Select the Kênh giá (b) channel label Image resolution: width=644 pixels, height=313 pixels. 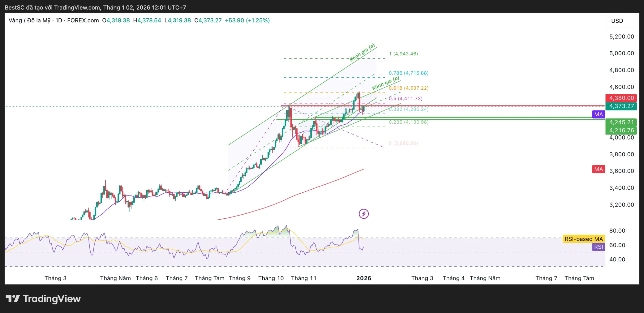[x=386, y=83]
